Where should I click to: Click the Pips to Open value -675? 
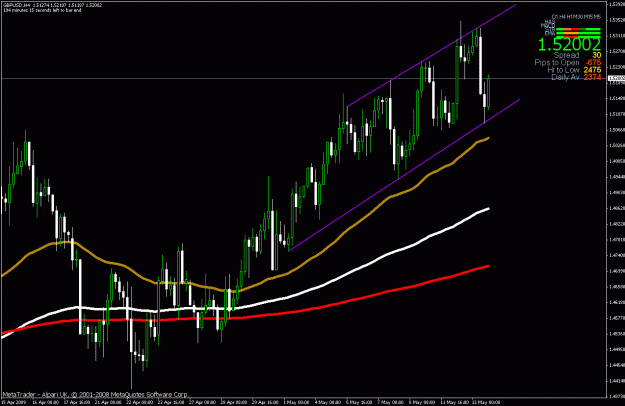click(x=593, y=63)
